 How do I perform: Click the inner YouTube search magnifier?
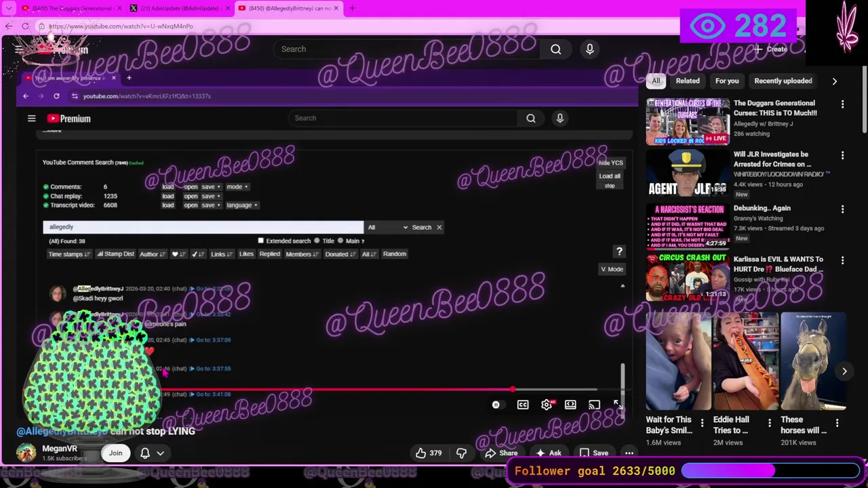[531, 119]
